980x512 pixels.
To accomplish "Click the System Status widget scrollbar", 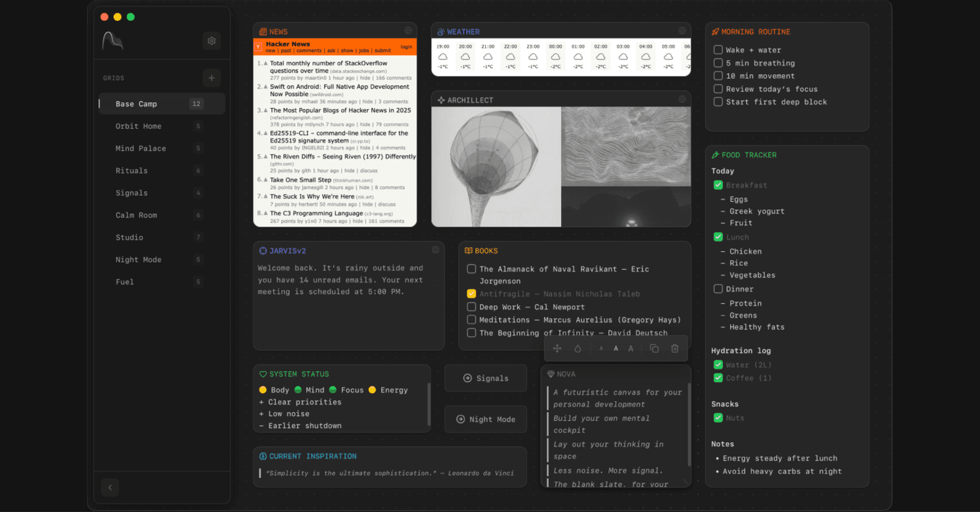I will point(428,404).
